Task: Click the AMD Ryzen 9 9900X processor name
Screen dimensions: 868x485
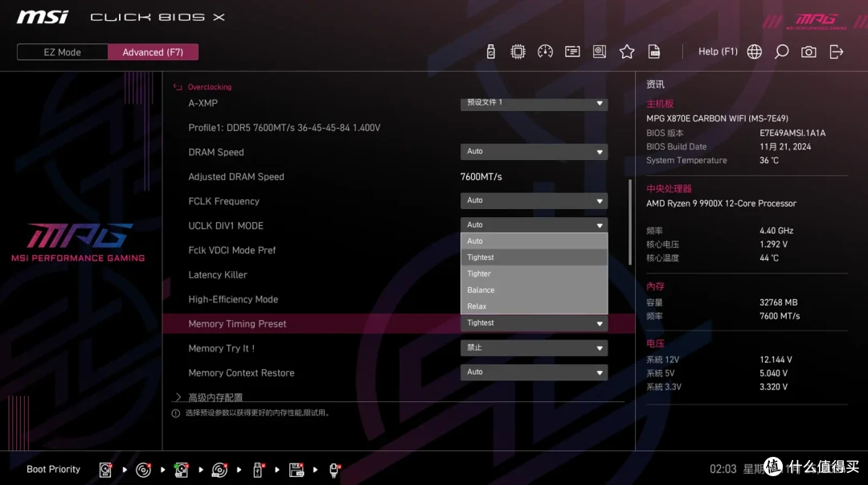Action: coord(721,203)
